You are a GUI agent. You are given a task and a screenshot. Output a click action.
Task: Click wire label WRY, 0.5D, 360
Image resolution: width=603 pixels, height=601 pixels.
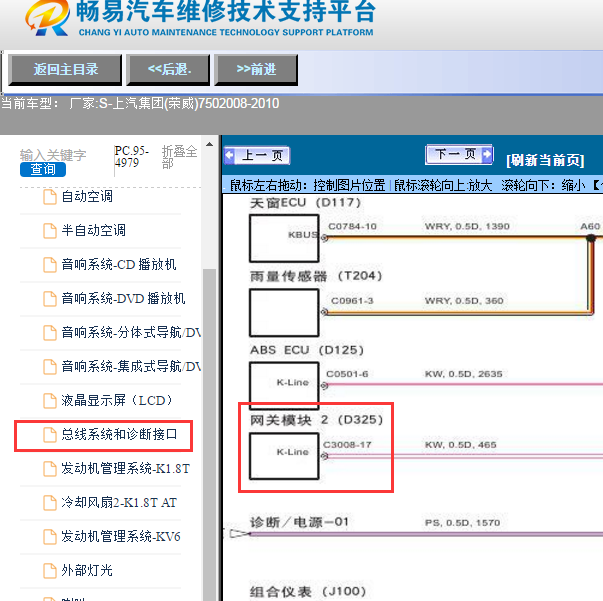[x=464, y=301]
